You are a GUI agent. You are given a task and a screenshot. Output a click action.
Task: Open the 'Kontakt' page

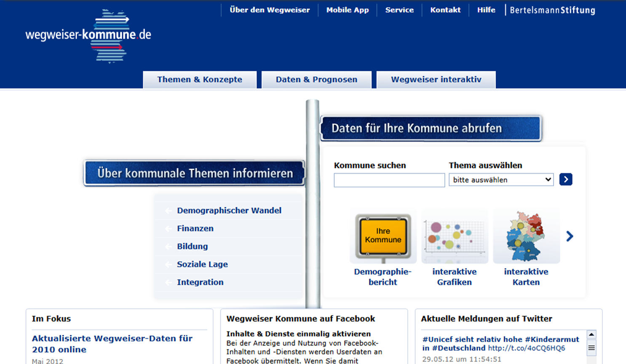click(x=445, y=10)
